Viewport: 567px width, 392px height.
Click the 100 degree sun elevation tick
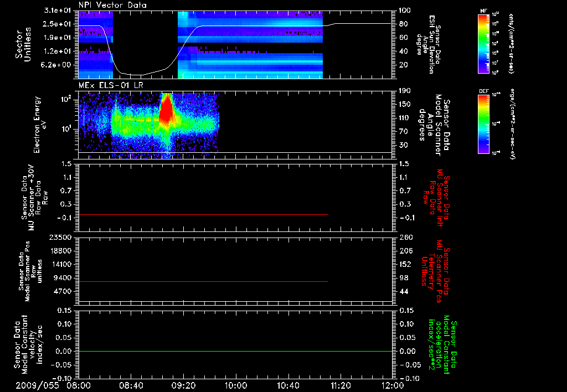click(404, 11)
